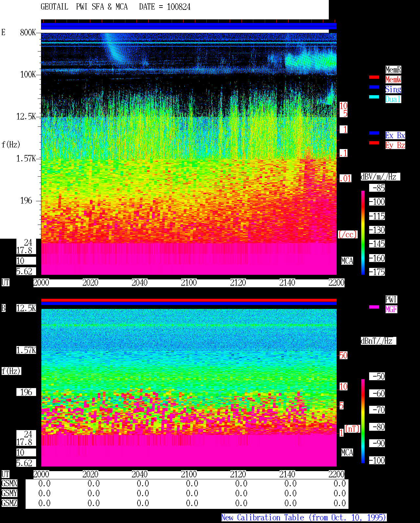
Task: Click the '-130' value on E color scale
Action: tap(377, 230)
